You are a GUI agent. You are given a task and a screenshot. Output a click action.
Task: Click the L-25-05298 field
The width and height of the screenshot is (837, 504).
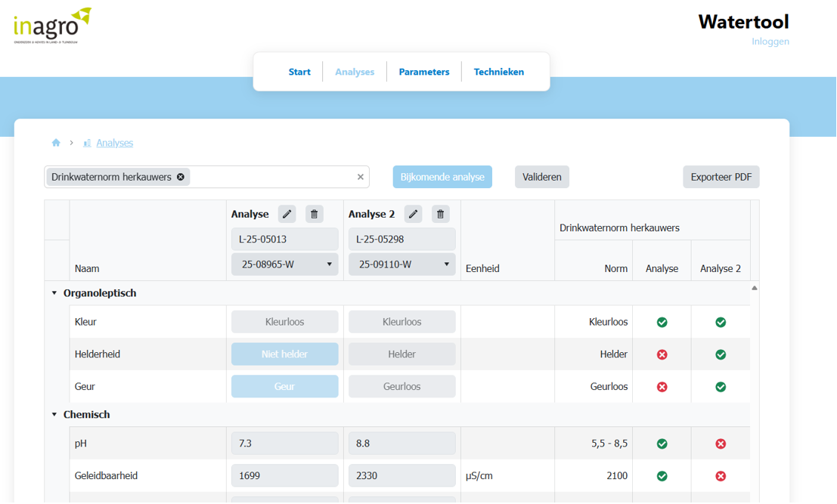[402, 239]
